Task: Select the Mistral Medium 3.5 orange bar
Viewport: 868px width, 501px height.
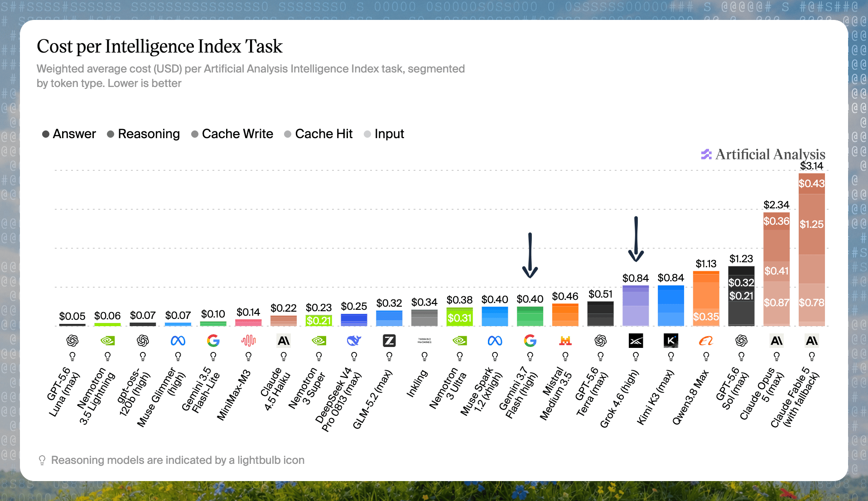Action: [565, 315]
